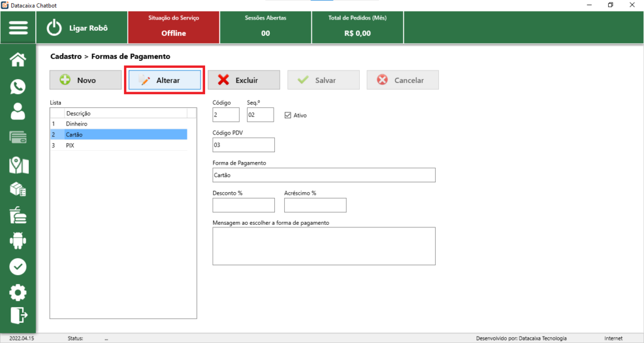The width and height of the screenshot is (644, 343).
Task: Click the Excluir button
Action: tap(243, 80)
